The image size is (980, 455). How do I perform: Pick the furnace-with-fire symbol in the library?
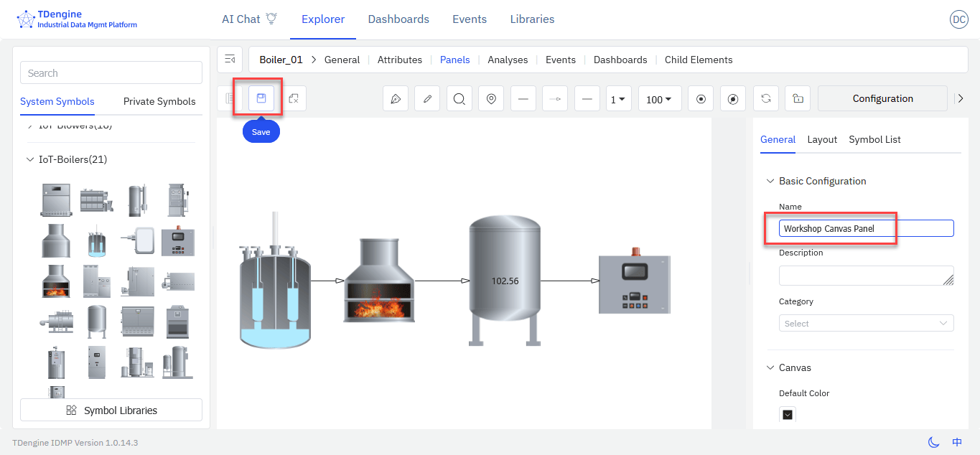click(x=56, y=281)
